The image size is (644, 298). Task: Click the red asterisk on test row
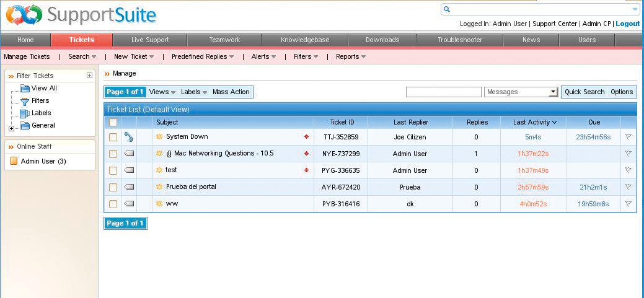306,170
